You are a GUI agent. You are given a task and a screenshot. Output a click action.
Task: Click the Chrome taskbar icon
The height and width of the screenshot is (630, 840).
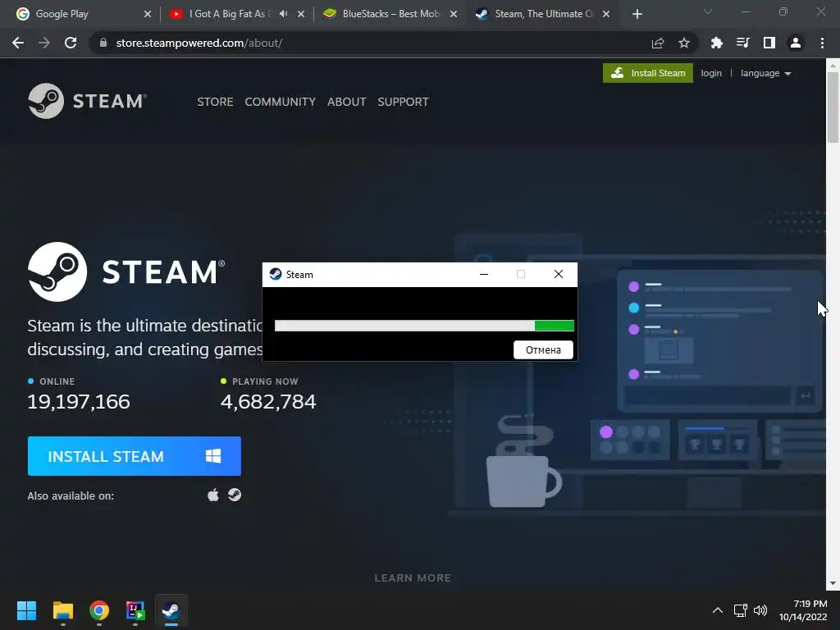[x=99, y=610]
